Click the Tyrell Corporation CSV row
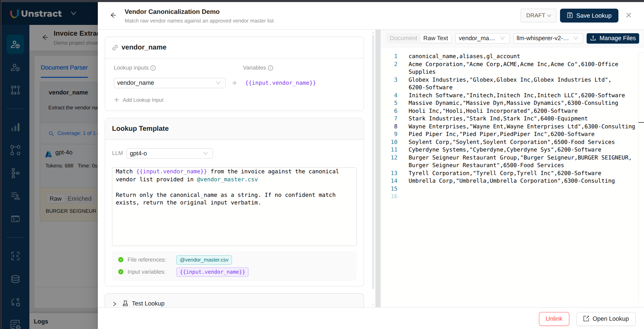644x329 pixels. point(505,173)
